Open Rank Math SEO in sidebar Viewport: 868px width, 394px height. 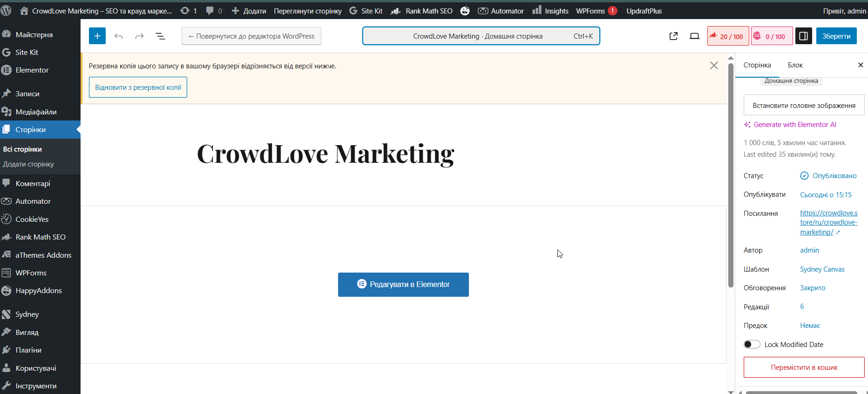pos(40,237)
